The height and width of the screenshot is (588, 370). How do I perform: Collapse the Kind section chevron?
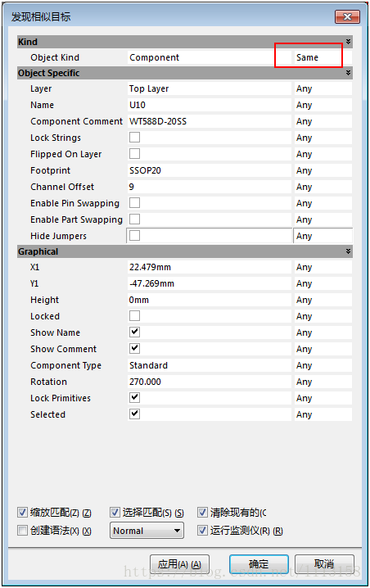click(348, 42)
